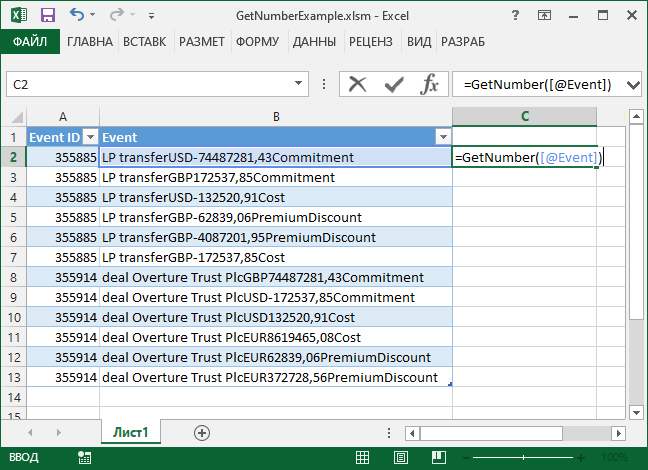This screenshot has width=648, height=470.
Task: Select column A header
Action: click(63, 117)
